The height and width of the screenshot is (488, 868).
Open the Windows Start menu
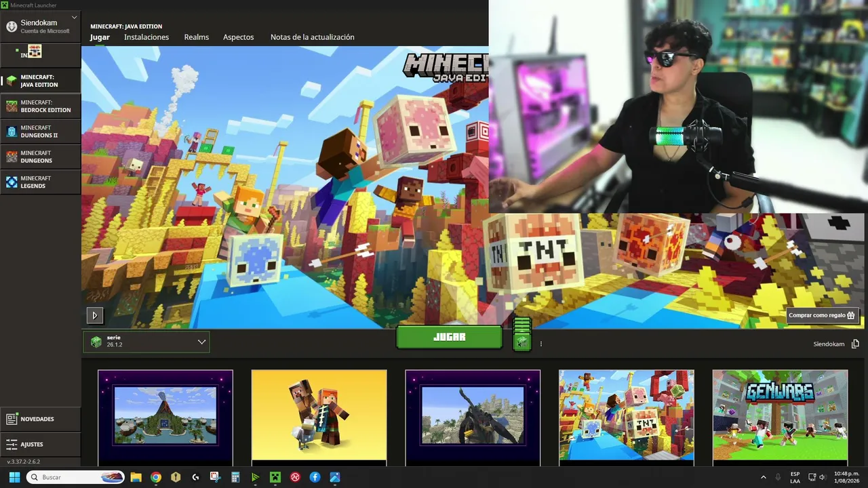14,477
